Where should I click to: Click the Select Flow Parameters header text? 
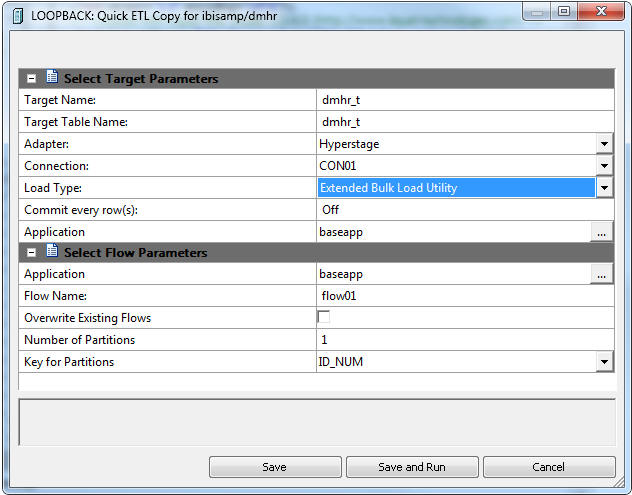point(135,253)
